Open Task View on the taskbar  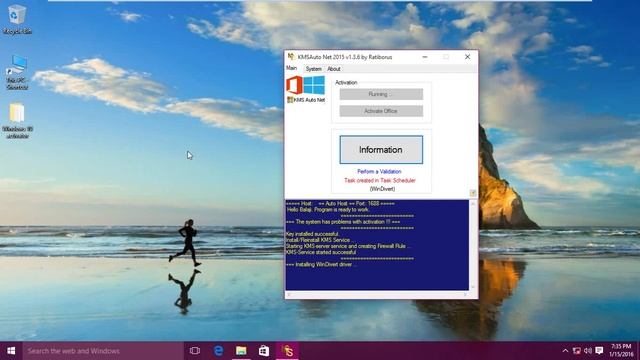click(195, 351)
